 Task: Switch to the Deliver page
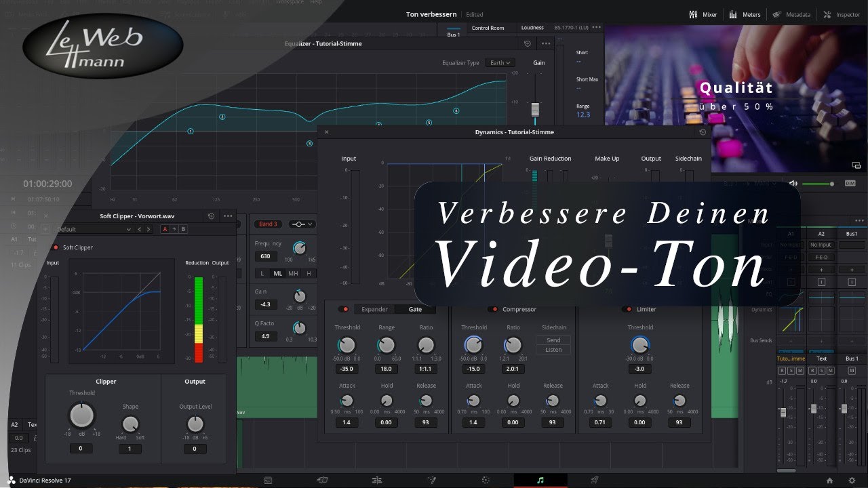[x=595, y=480]
